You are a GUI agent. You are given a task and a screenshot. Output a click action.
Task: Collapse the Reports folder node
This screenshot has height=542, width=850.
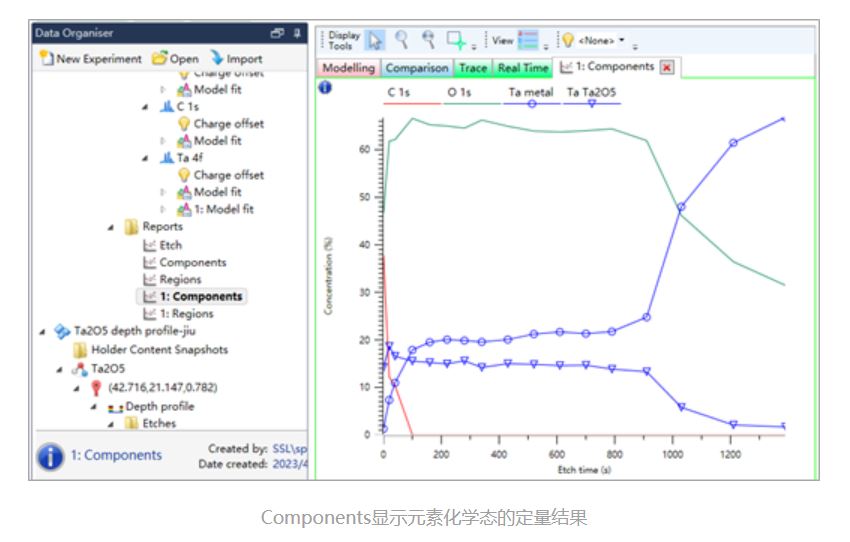pyautogui.click(x=111, y=227)
